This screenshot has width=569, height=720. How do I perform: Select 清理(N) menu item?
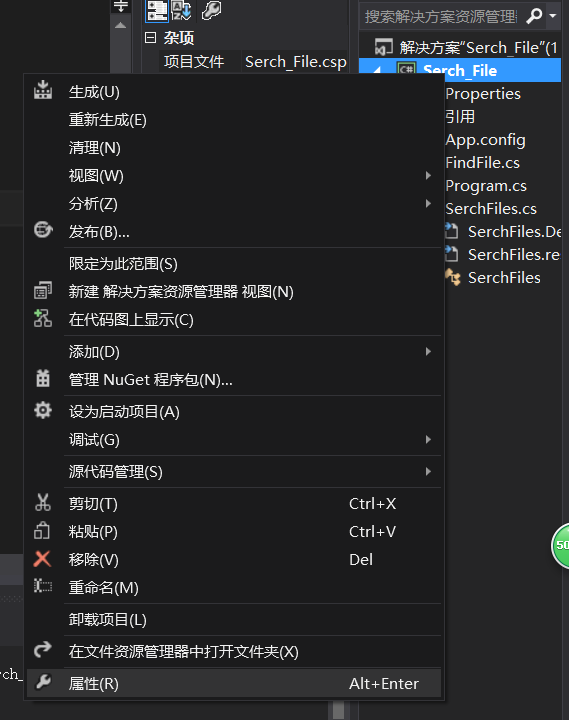(234, 148)
